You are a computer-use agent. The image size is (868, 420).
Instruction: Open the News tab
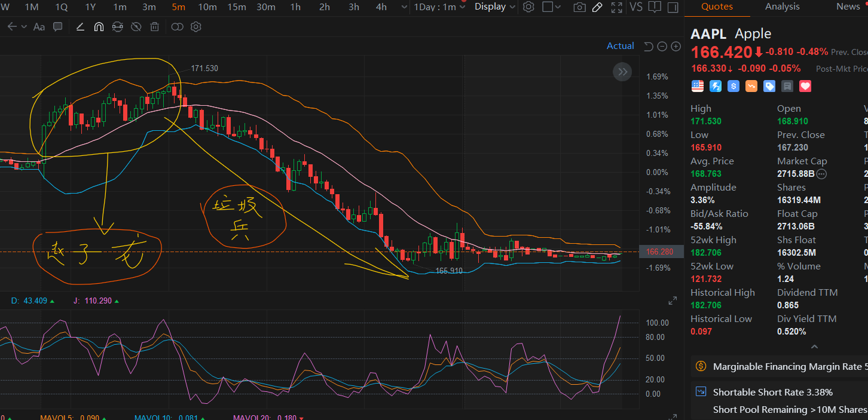[848, 7]
